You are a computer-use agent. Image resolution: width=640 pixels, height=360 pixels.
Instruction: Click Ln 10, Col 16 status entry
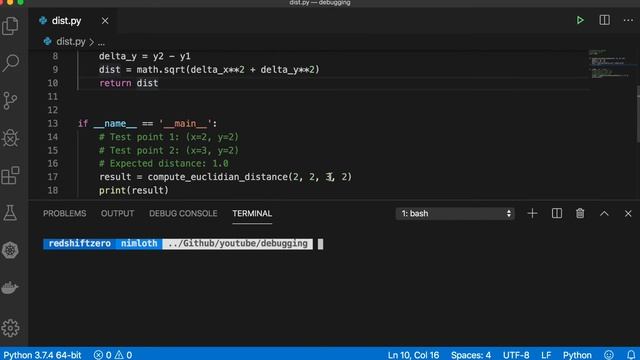click(413, 355)
